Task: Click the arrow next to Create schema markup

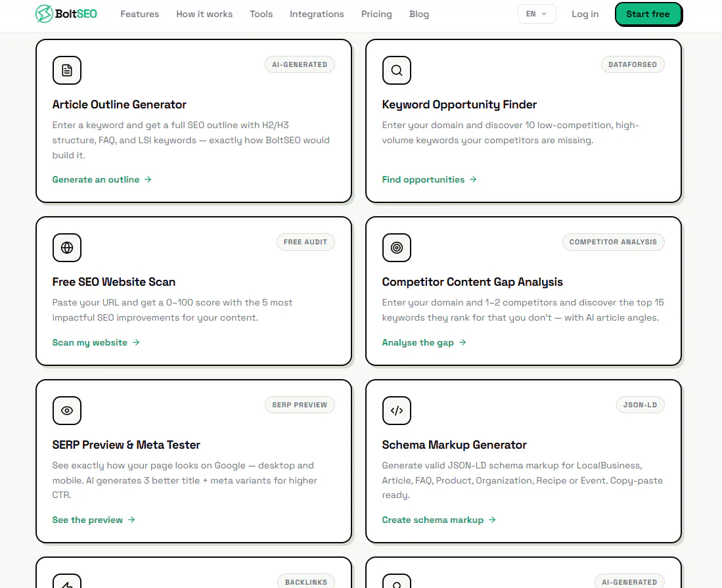Action: [492, 520]
